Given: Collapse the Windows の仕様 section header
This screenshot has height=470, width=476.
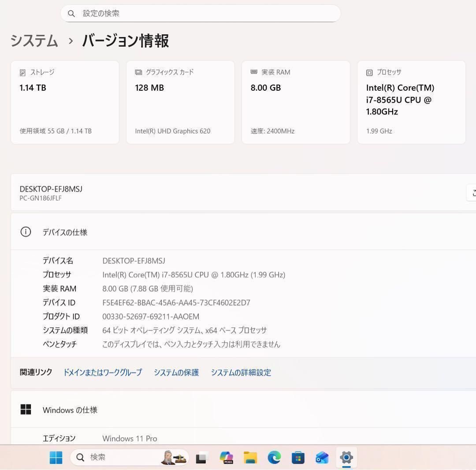Looking at the screenshot, I should (x=243, y=409).
